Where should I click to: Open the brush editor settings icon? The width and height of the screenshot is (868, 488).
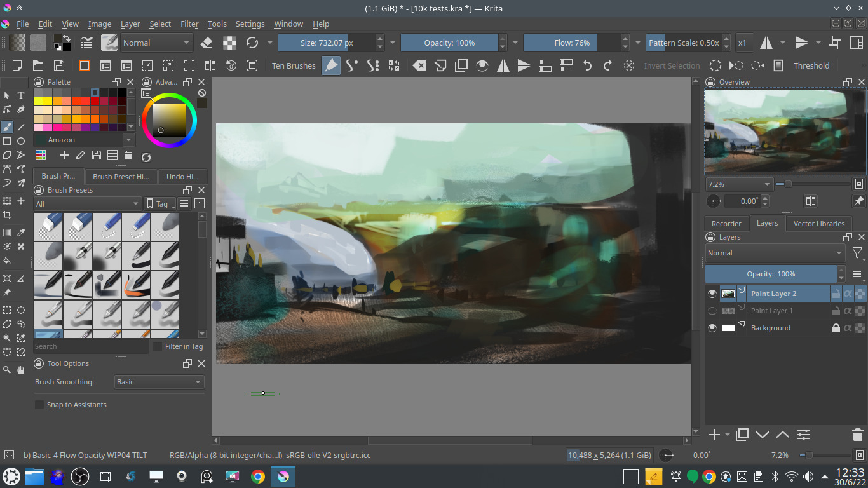[87, 43]
